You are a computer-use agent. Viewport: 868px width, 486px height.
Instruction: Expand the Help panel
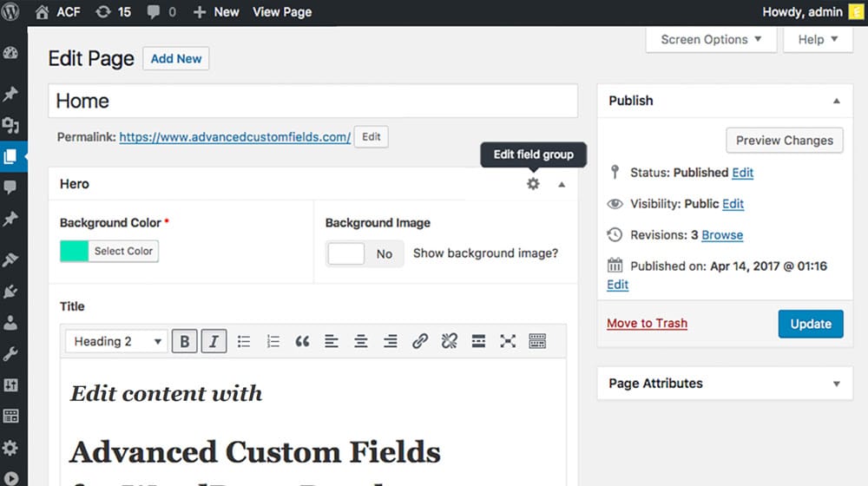(x=818, y=40)
